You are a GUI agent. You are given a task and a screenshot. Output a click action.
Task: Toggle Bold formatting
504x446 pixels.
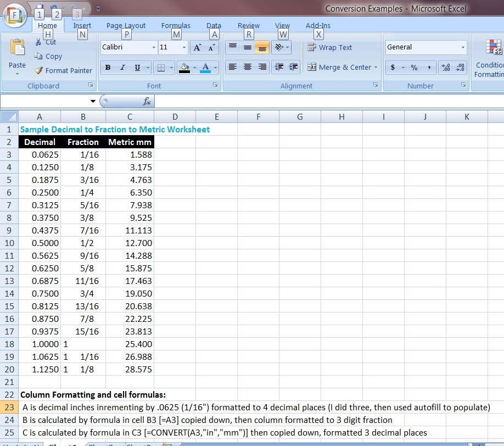click(x=108, y=68)
